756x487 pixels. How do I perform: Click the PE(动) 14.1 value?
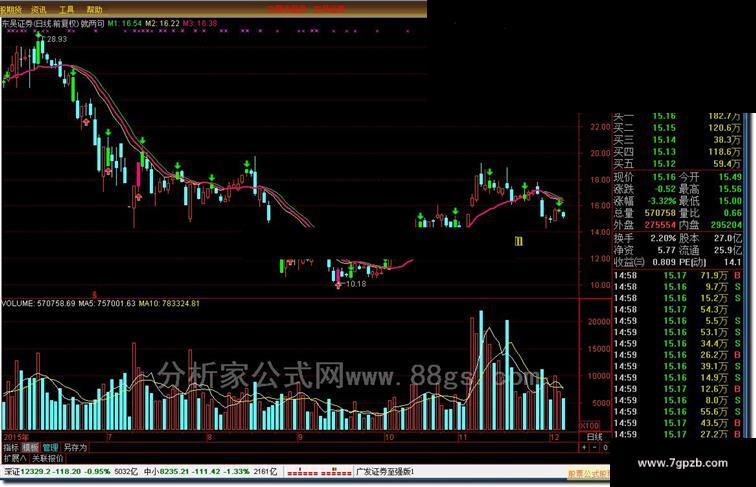pos(732,262)
